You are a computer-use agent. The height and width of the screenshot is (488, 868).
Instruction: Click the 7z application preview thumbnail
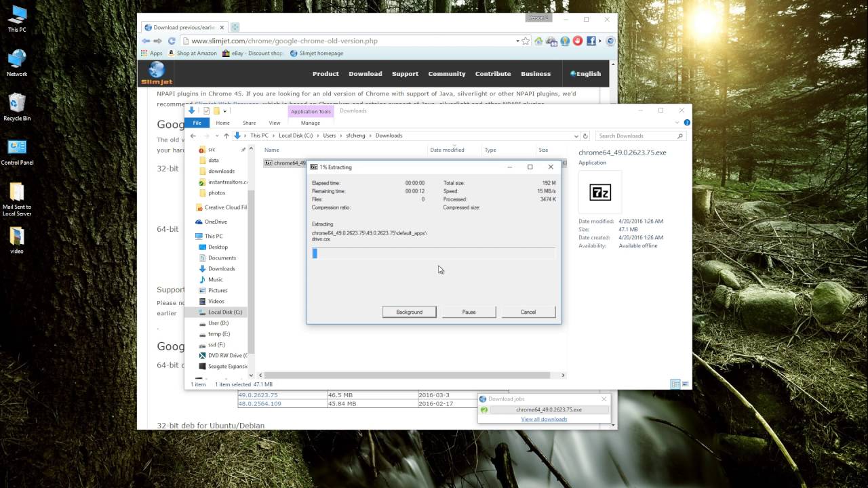pos(600,192)
